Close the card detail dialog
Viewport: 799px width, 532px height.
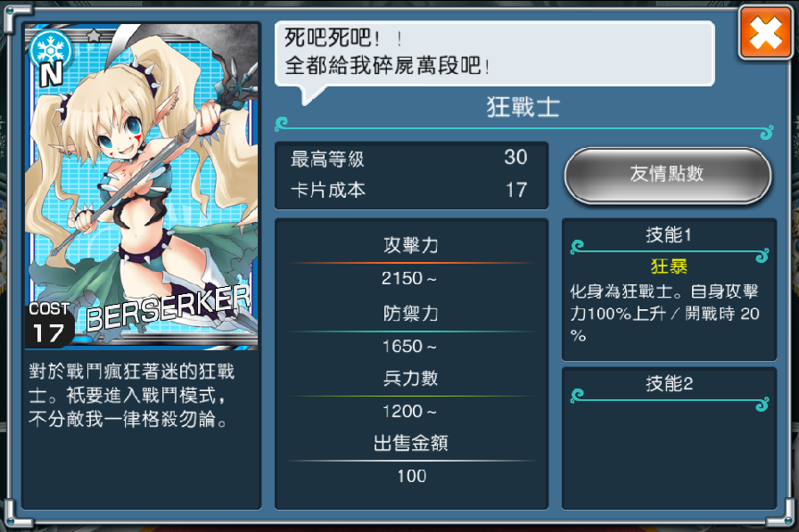click(x=765, y=33)
